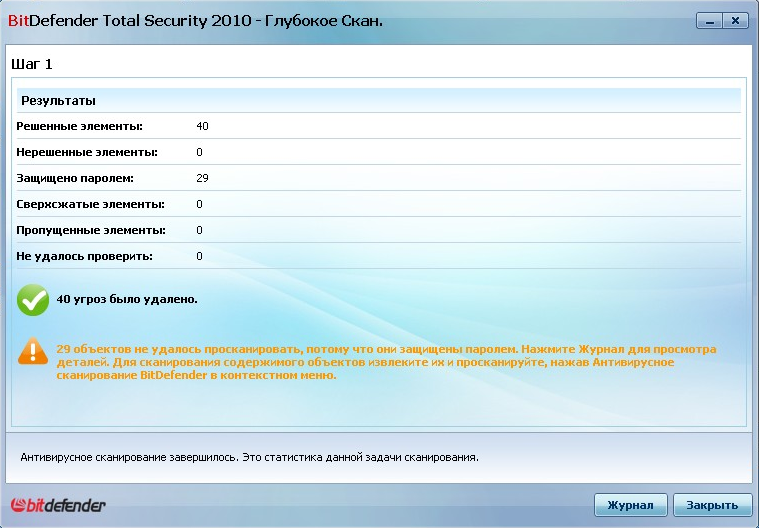Select the Нерешенные элементы label
Image resolution: width=759 pixels, height=528 pixels.
[x=87, y=152]
